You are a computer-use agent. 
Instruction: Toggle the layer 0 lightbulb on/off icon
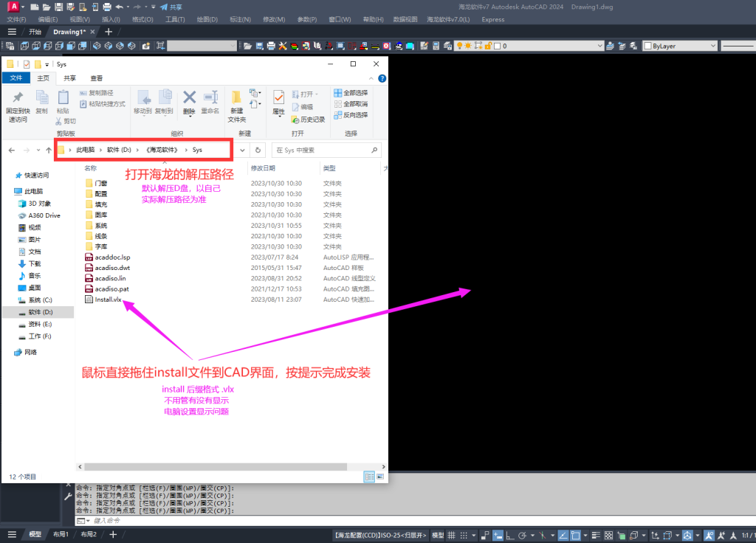[459, 46]
